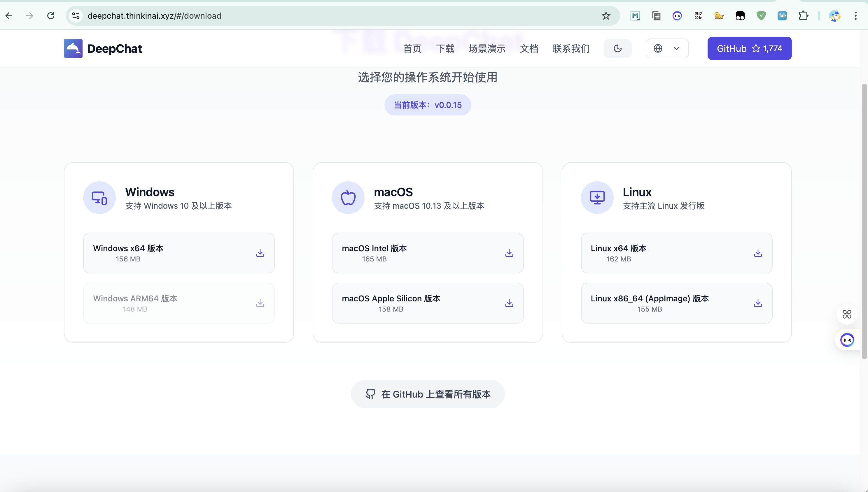Click the DeepChat dolphin logo
Image resolution: width=868 pixels, height=492 pixels.
pos(73,48)
